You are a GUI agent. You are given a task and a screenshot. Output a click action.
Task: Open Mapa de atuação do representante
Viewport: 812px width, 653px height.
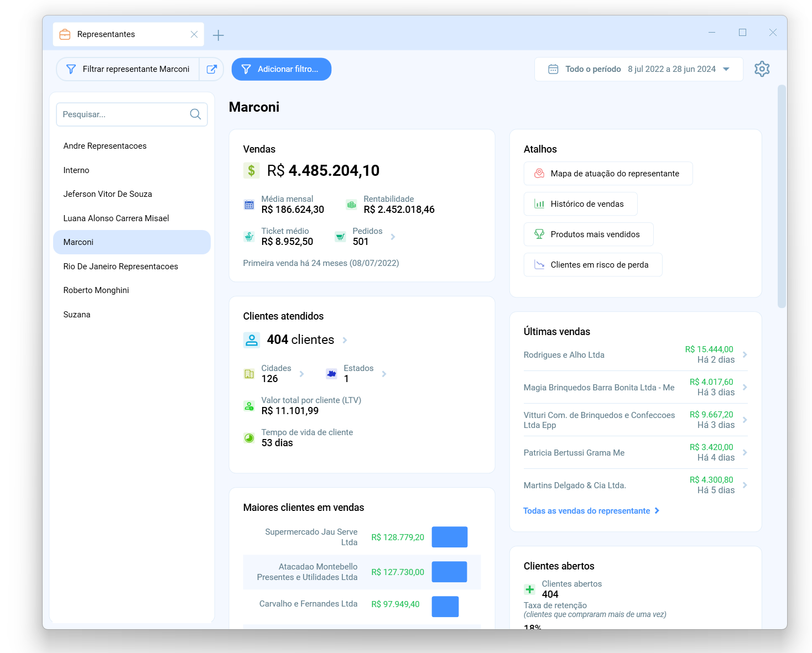(608, 174)
